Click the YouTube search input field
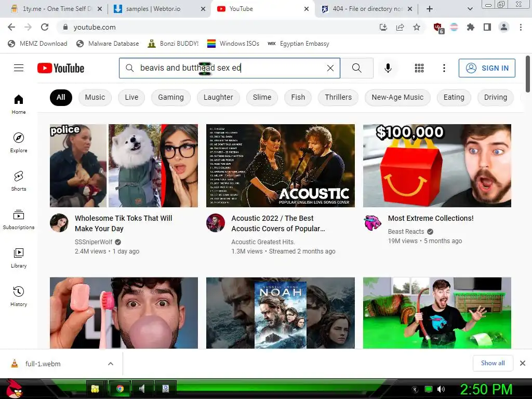 pyautogui.click(x=229, y=68)
